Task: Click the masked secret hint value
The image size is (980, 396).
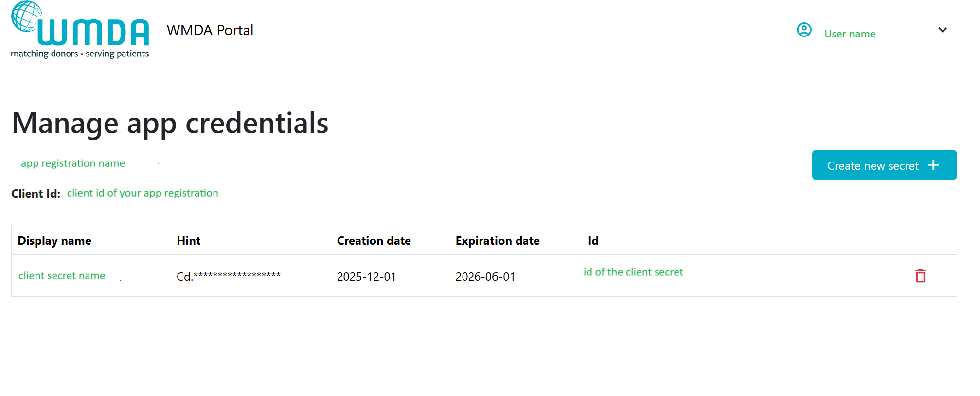Action: point(228,276)
